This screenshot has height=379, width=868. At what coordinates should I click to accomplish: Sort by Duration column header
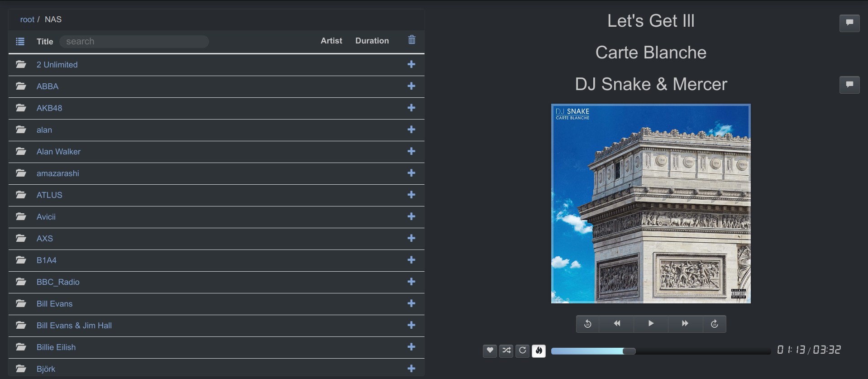pyautogui.click(x=372, y=41)
